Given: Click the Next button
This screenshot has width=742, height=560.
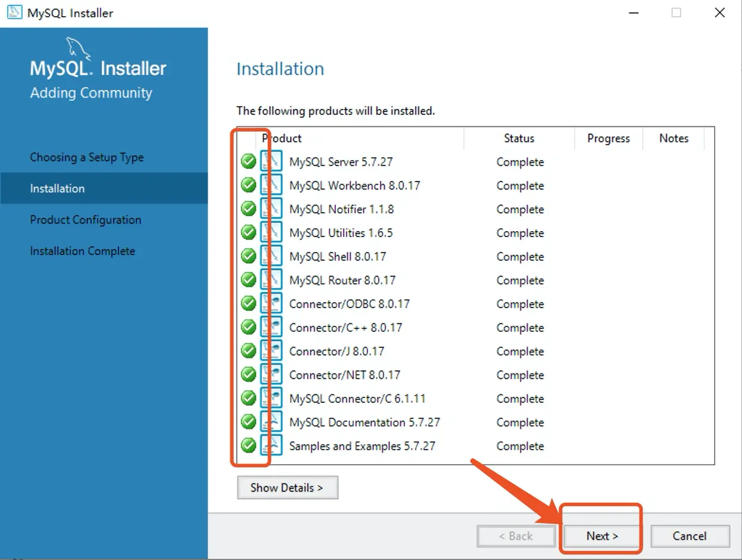Looking at the screenshot, I should (602, 536).
